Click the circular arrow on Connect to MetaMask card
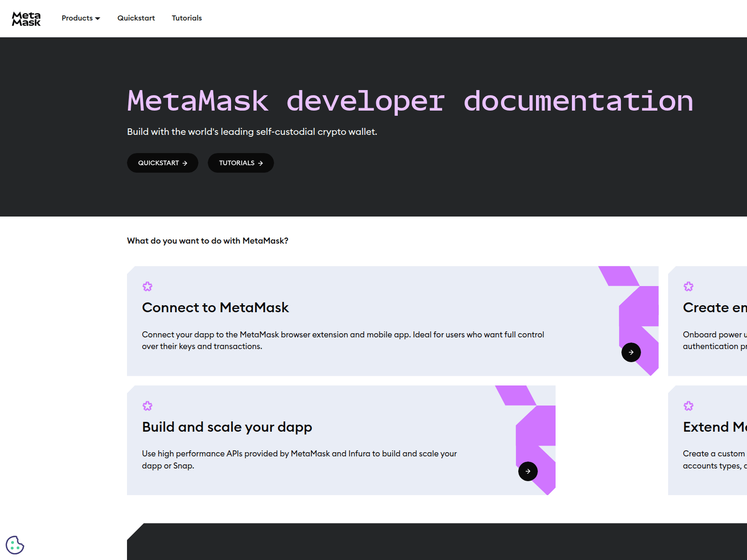Image resolution: width=747 pixels, height=560 pixels. [x=631, y=352]
